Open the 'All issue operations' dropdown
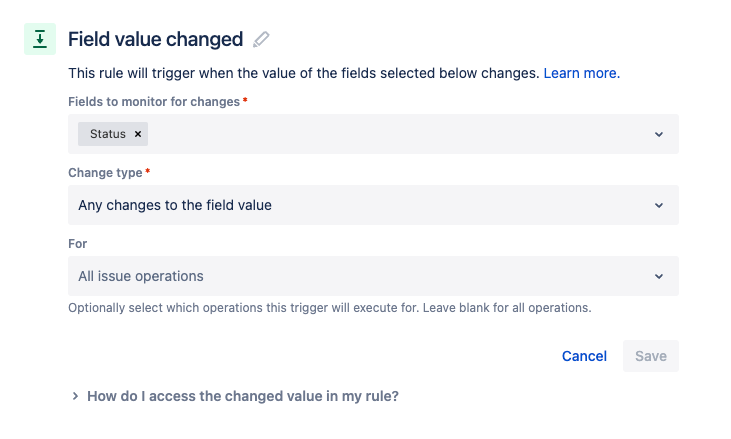The width and height of the screenshot is (731, 439). (373, 276)
